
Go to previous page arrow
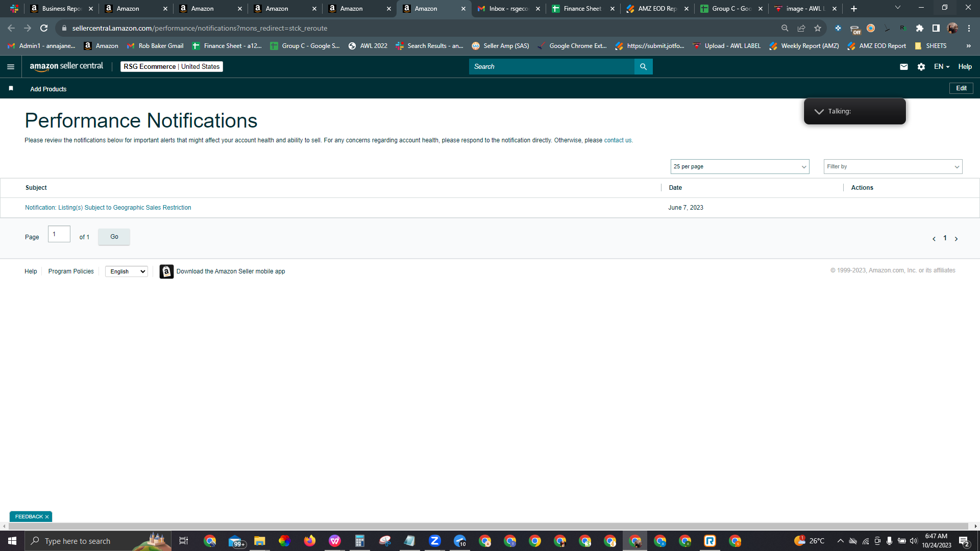934,239
